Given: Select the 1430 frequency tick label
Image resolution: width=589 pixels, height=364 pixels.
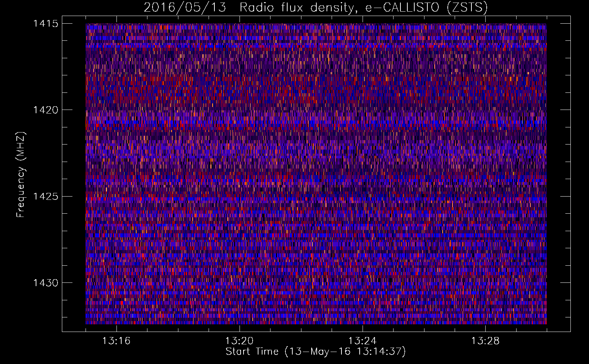Looking at the screenshot, I should pyautogui.click(x=46, y=283).
